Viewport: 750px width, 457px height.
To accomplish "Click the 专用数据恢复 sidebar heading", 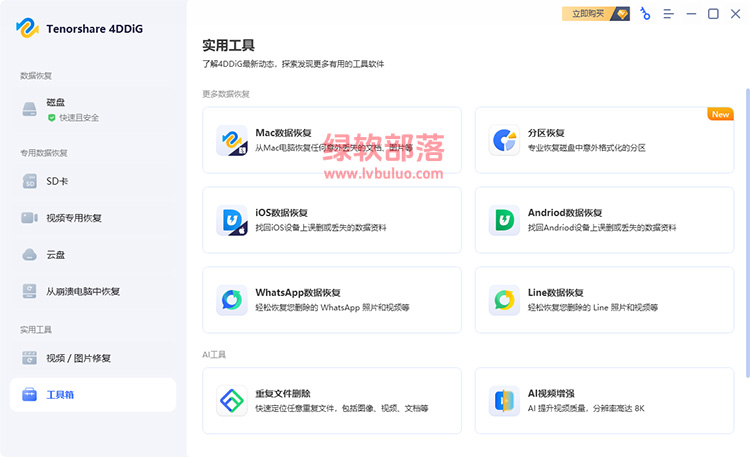I will click(44, 153).
